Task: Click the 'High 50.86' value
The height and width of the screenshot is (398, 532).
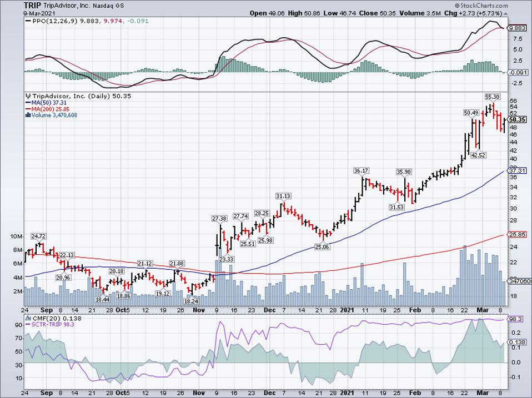Action: [304, 13]
